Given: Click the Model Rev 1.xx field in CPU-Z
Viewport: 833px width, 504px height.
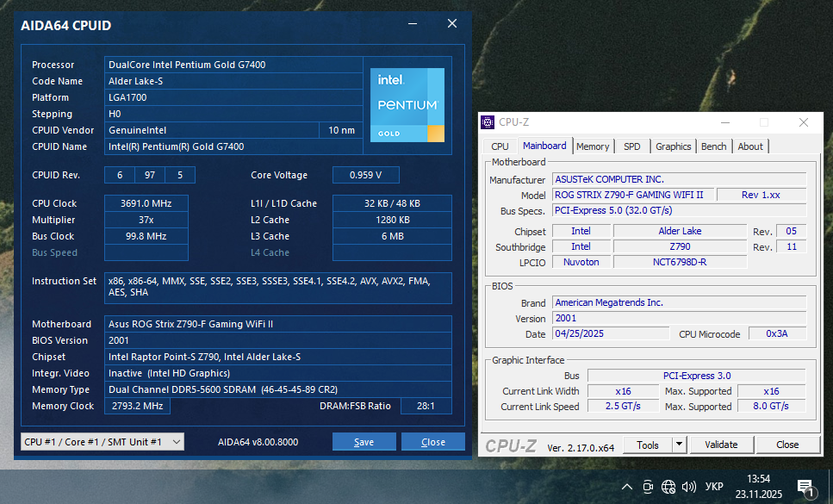Looking at the screenshot, I should (x=762, y=195).
